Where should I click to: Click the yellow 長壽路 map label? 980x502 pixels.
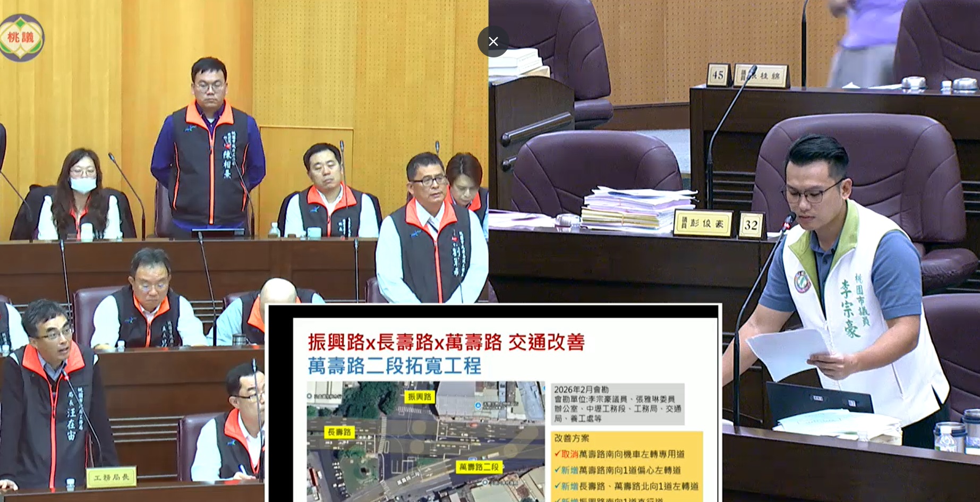pos(339,432)
